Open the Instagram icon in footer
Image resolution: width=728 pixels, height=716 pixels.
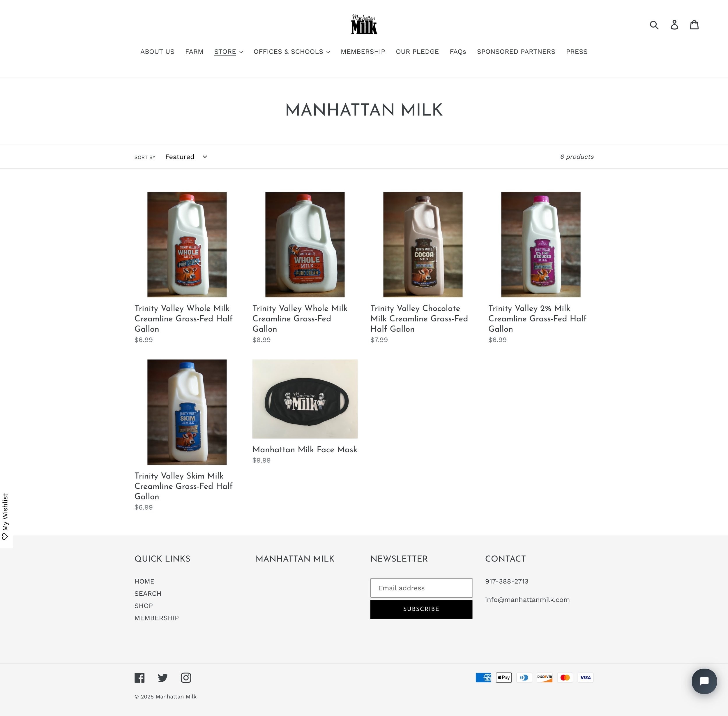(186, 678)
